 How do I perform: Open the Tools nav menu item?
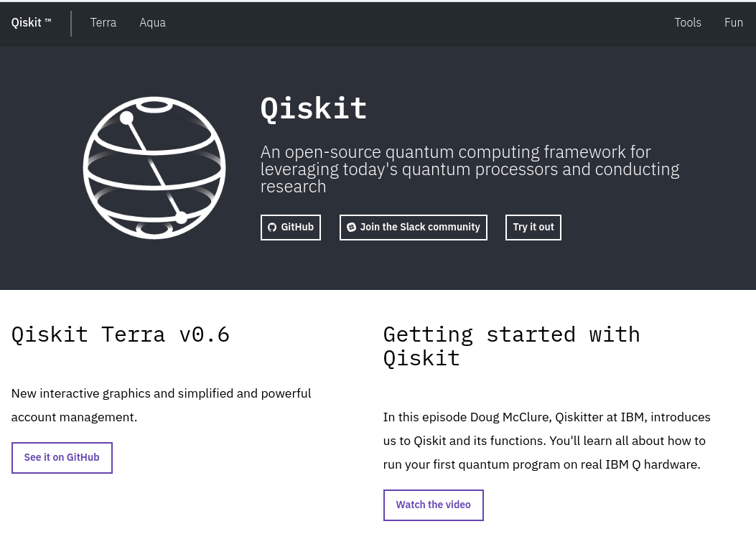(x=688, y=23)
